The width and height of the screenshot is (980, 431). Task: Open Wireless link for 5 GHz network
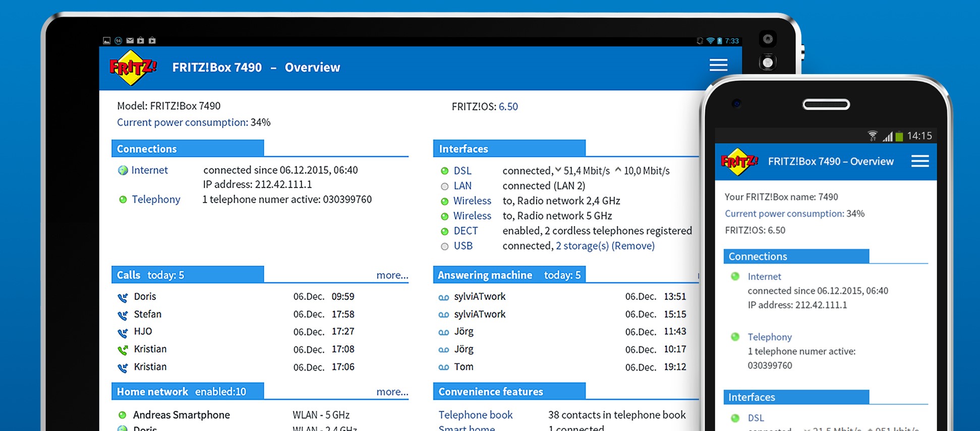point(472,216)
